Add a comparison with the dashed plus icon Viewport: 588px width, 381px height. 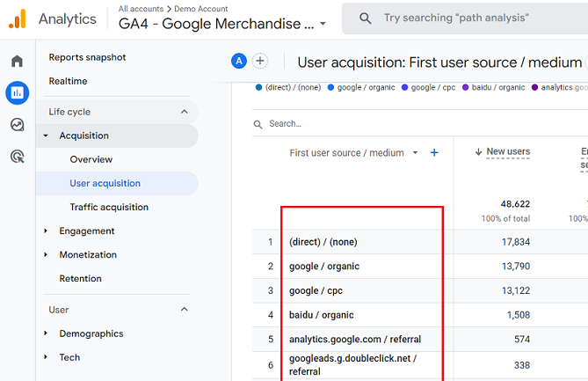point(260,61)
